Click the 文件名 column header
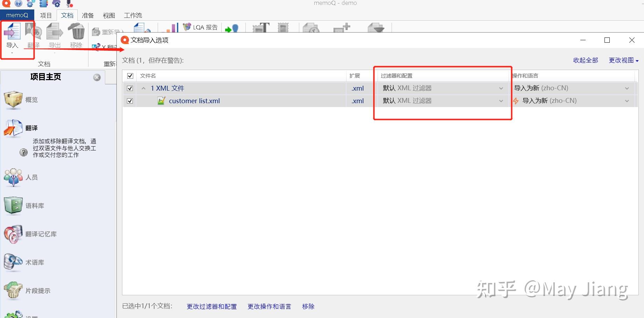Image resolution: width=644 pixels, height=318 pixels. pos(148,76)
